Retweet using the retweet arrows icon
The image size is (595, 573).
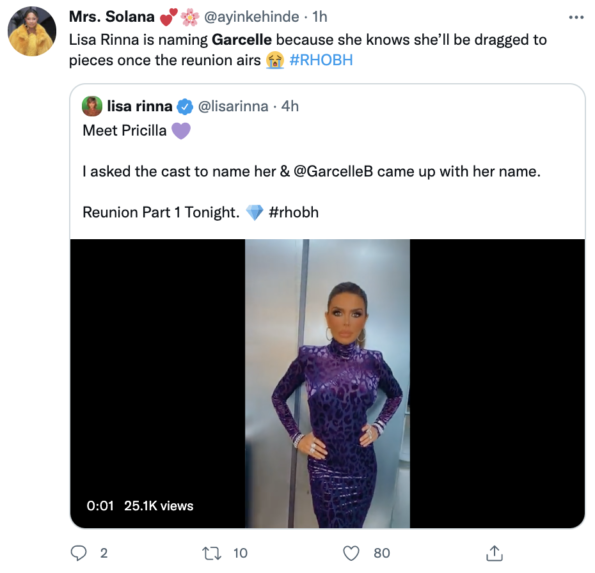[x=212, y=553]
